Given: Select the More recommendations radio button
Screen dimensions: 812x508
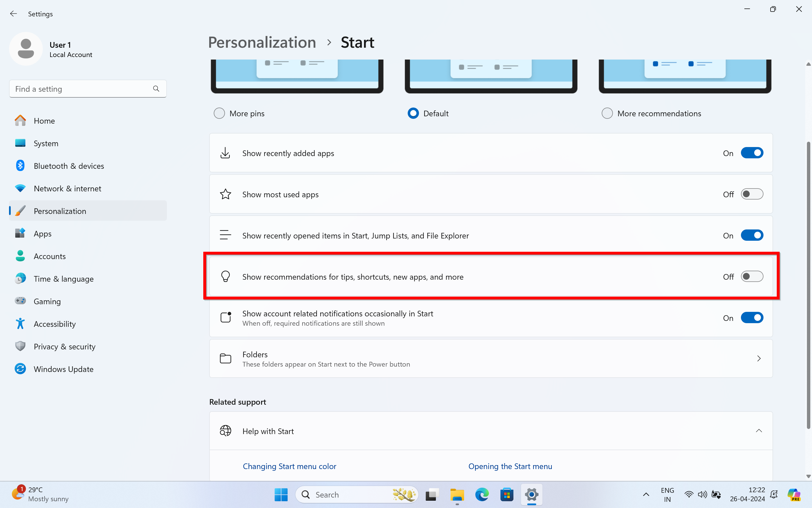Looking at the screenshot, I should [x=607, y=113].
